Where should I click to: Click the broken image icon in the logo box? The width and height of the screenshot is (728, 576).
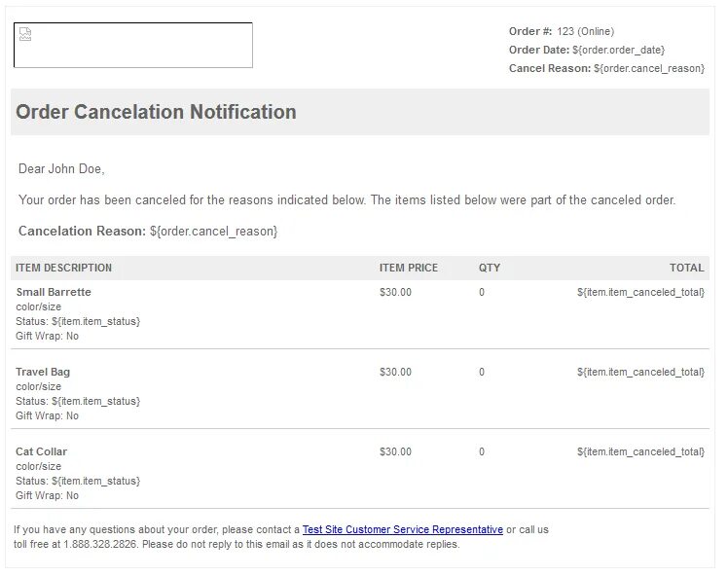click(x=25, y=35)
